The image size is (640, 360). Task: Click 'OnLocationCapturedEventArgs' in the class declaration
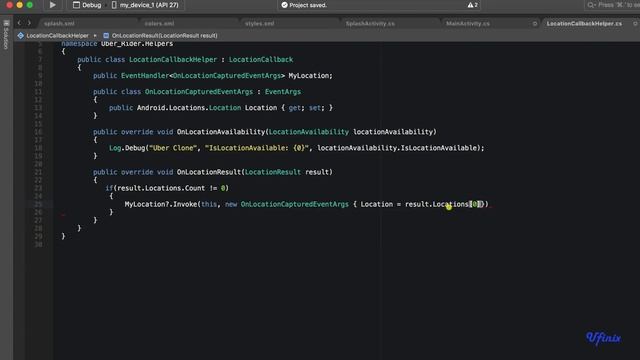click(x=199, y=92)
